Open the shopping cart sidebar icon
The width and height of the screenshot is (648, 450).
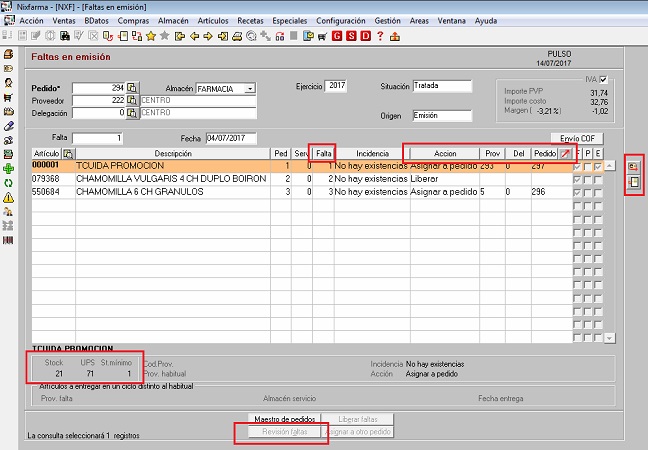click(x=8, y=97)
